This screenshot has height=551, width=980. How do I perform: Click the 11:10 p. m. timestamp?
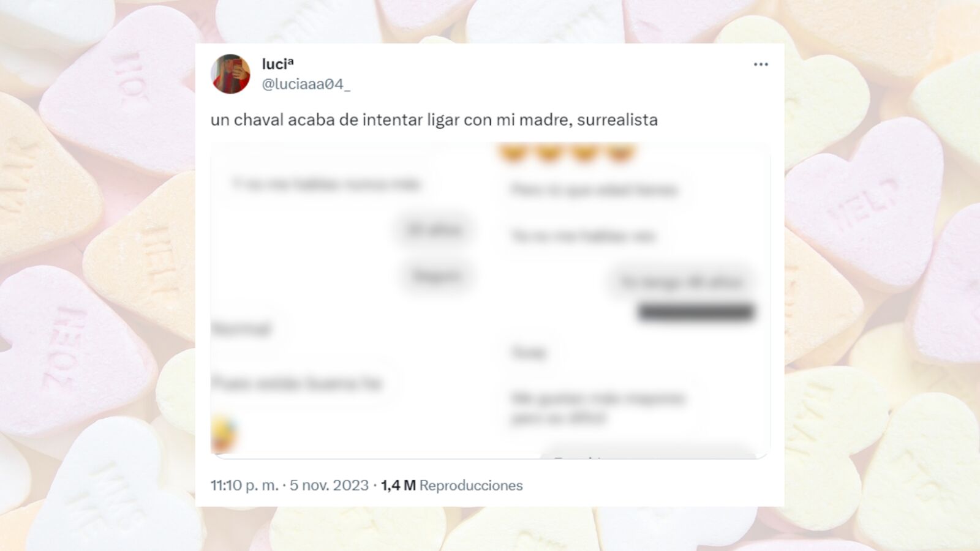(244, 485)
